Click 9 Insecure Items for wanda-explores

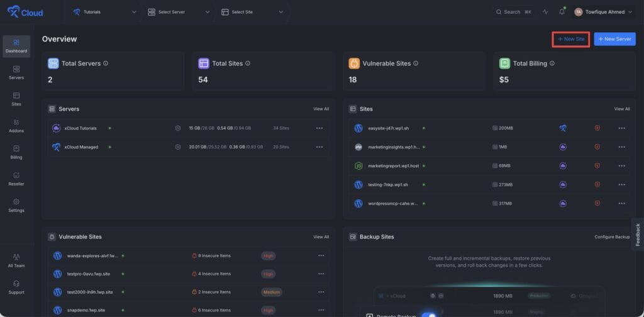(x=211, y=255)
